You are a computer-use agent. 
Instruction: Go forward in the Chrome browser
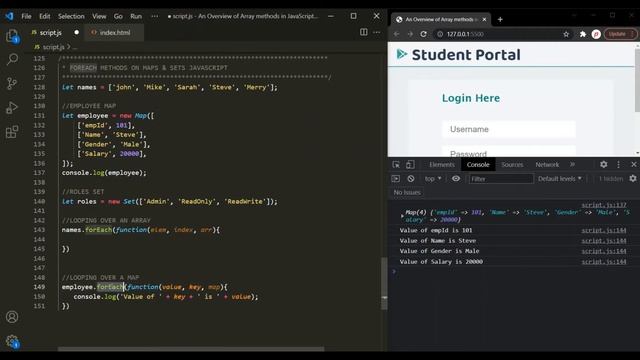point(410,34)
